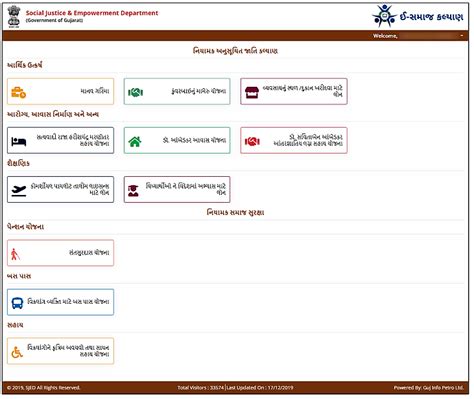
Task: Open the green house Ambedkar Awas Yojana icon
Action: 135,141
